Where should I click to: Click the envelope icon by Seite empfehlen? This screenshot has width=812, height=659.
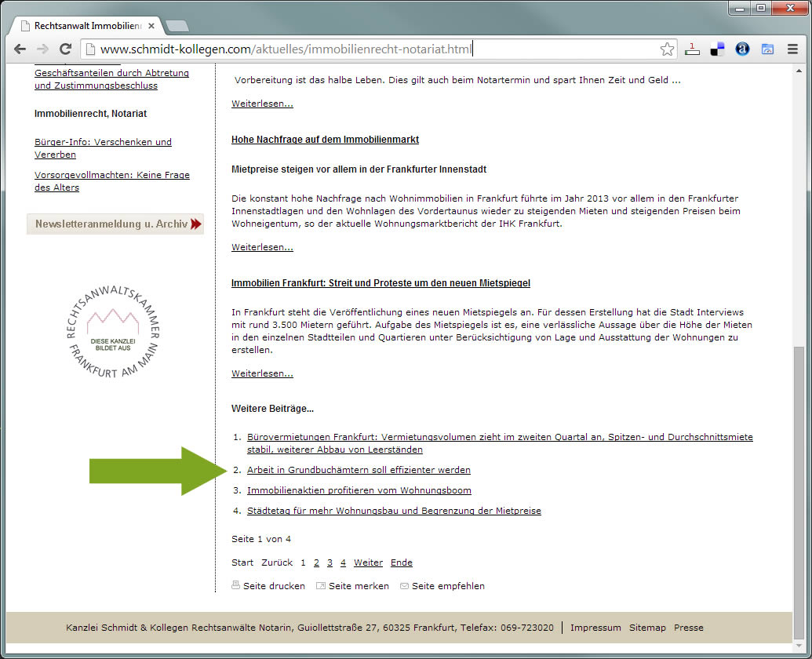pos(405,585)
